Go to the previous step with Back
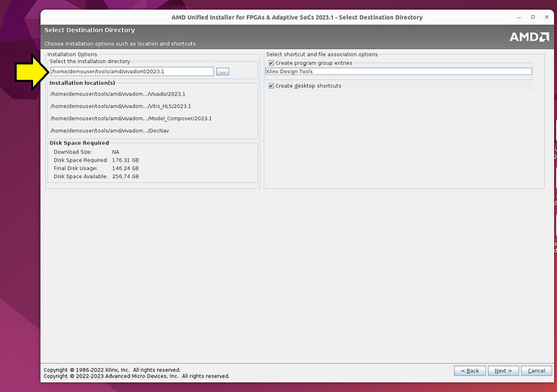The width and height of the screenshot is (557, 392). [x=470, y=371]
